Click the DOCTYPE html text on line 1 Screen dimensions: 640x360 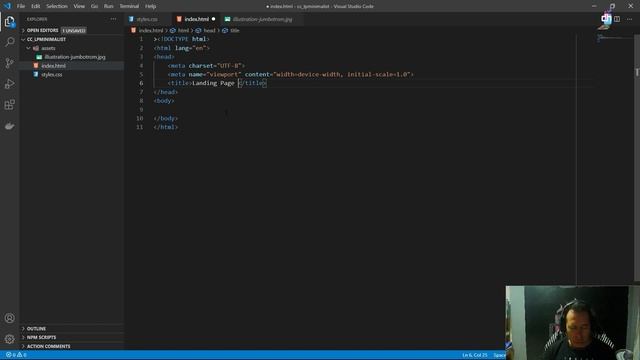(184, 39)
